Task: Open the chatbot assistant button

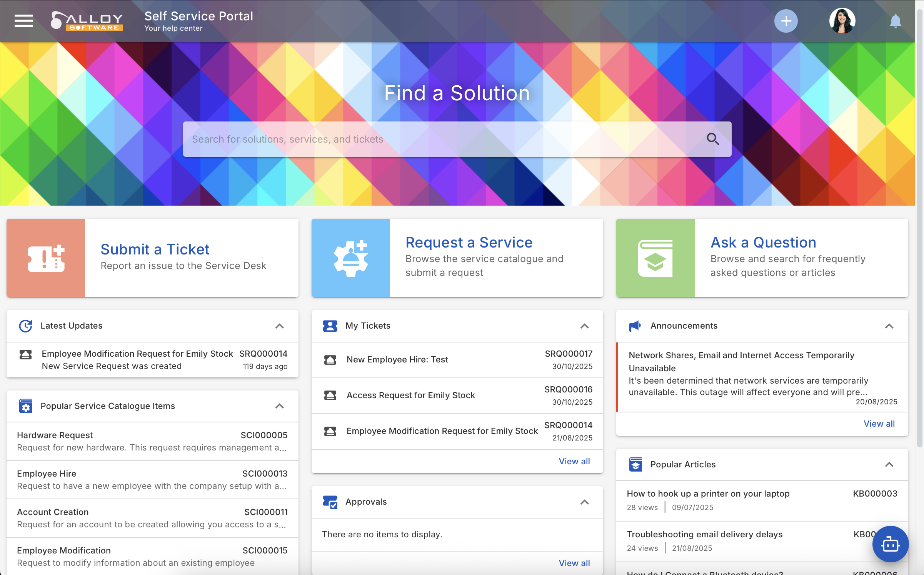Action: [890, 544]
